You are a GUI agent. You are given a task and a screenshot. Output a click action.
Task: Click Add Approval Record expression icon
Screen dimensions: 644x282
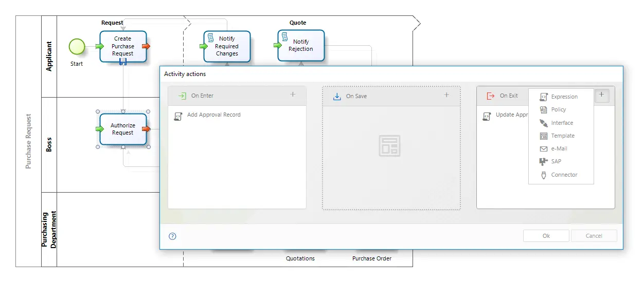coord(178,116)
